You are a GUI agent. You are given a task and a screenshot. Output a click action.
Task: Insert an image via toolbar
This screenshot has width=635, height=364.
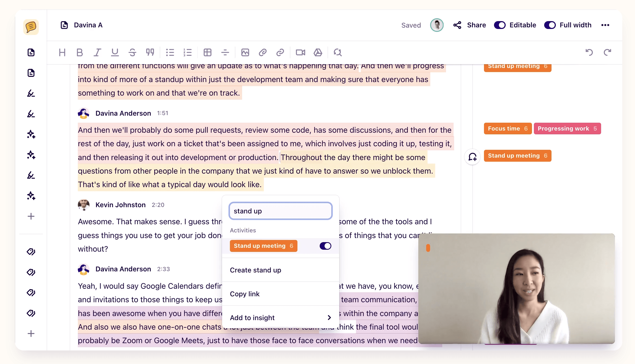(245, 52)
